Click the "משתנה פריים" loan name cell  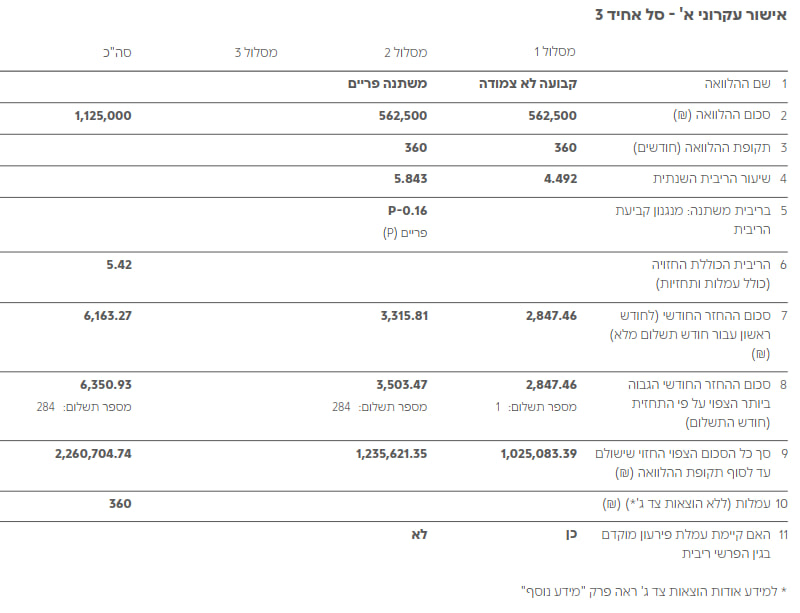click(388, 85)
